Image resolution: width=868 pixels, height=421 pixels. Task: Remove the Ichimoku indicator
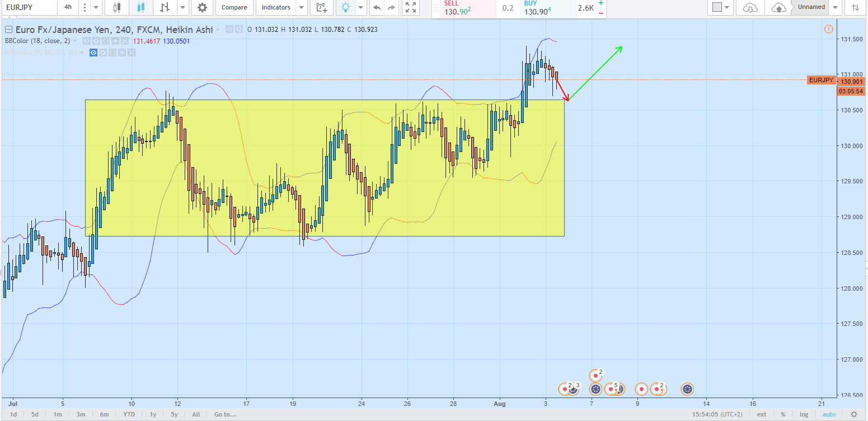tap(132, 53)
